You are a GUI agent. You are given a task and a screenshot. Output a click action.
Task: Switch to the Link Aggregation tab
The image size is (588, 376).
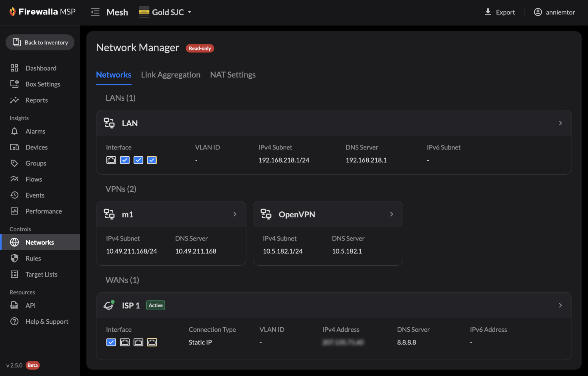tap(171, 75)
